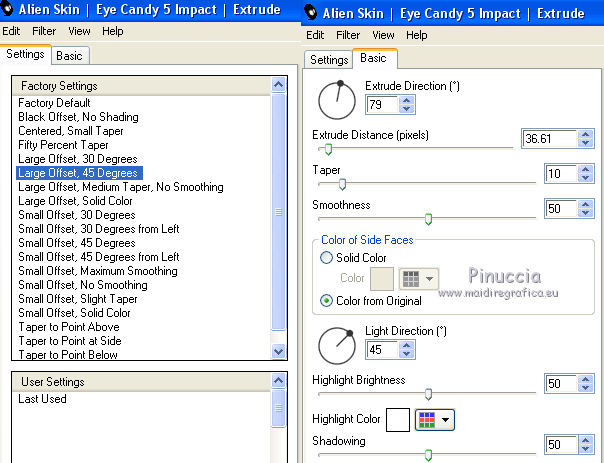Image resolution: width=604 pixels, height=463 pixels.
Task: Click the Smoothness slider handle
Action: tap(428, 219)
